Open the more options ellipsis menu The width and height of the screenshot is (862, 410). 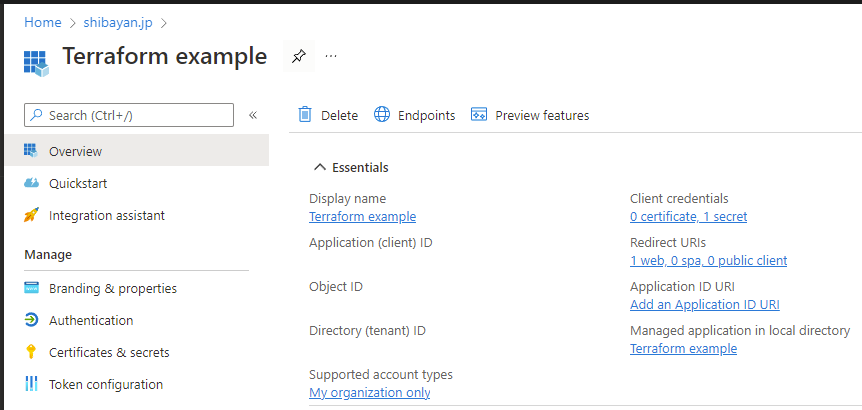pyautogui.click(x=330, y=56)
